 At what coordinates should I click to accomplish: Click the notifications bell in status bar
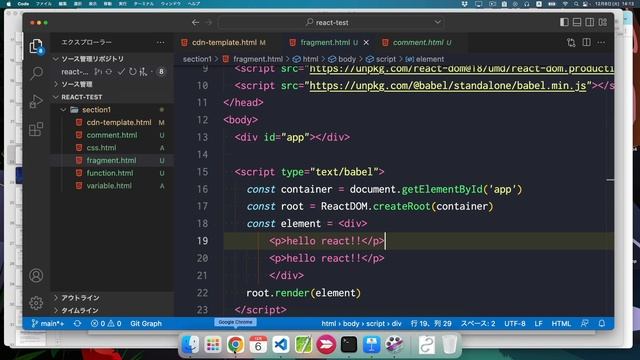tap(602, 324)
